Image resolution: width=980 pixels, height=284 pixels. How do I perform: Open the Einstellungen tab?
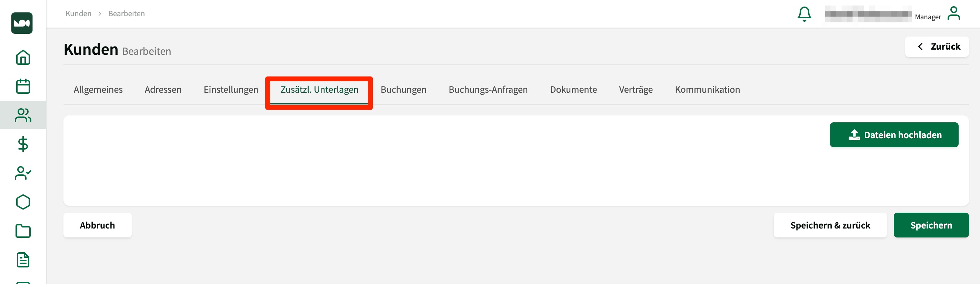(x=231, y=90)
